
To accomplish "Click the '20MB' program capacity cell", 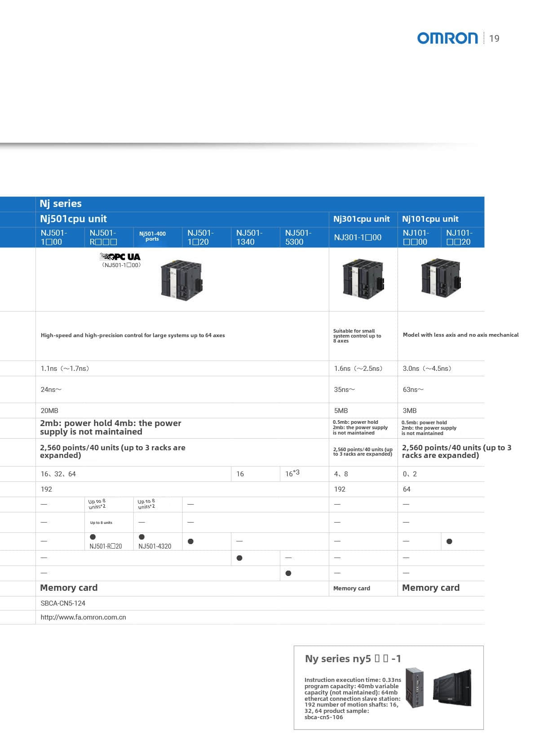I will coord(49,410).
